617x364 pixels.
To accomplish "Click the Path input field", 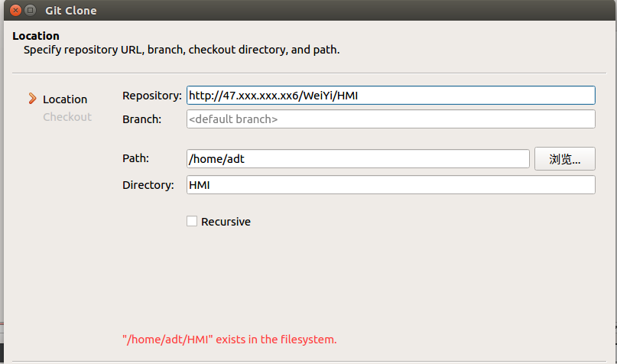I will pyautogui.click(x=358, y=158).
